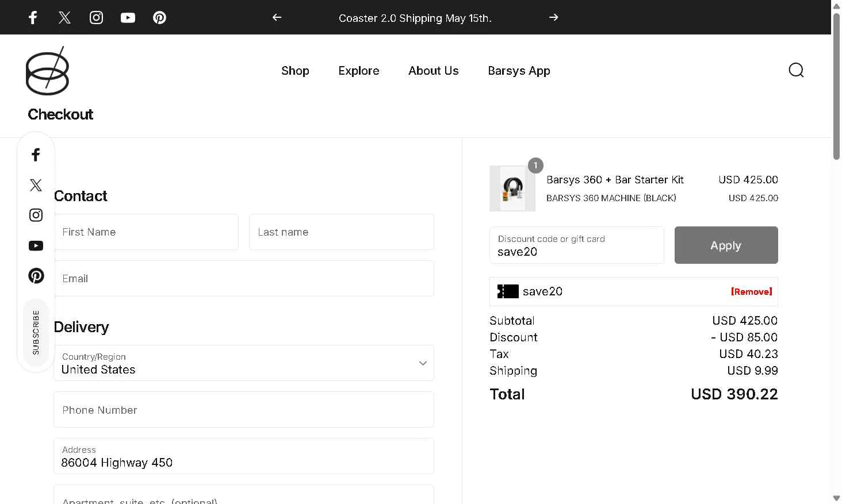Open YouTube icon in top black bar

[x=128, y=17]
